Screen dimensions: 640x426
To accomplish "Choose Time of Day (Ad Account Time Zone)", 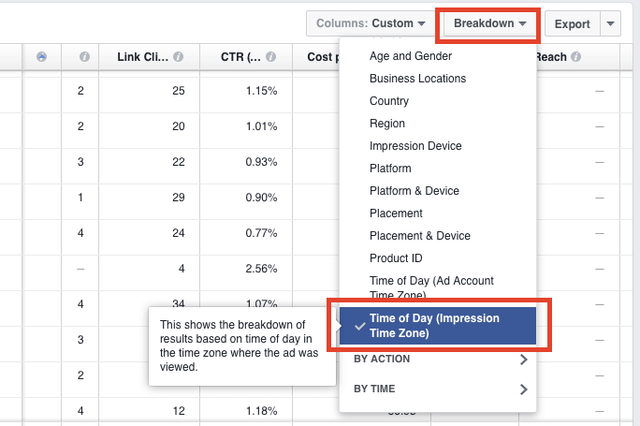I will pyautogui.click(x=431, y=287).
